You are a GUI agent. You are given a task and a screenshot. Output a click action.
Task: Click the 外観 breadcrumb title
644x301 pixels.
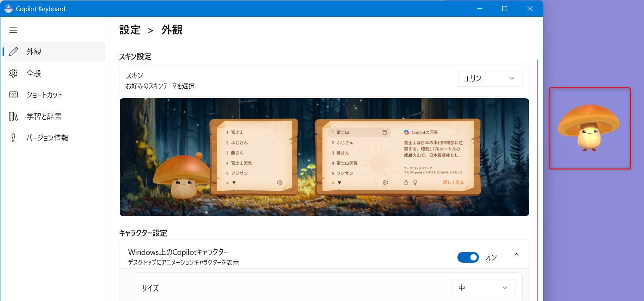pos(172,30)
